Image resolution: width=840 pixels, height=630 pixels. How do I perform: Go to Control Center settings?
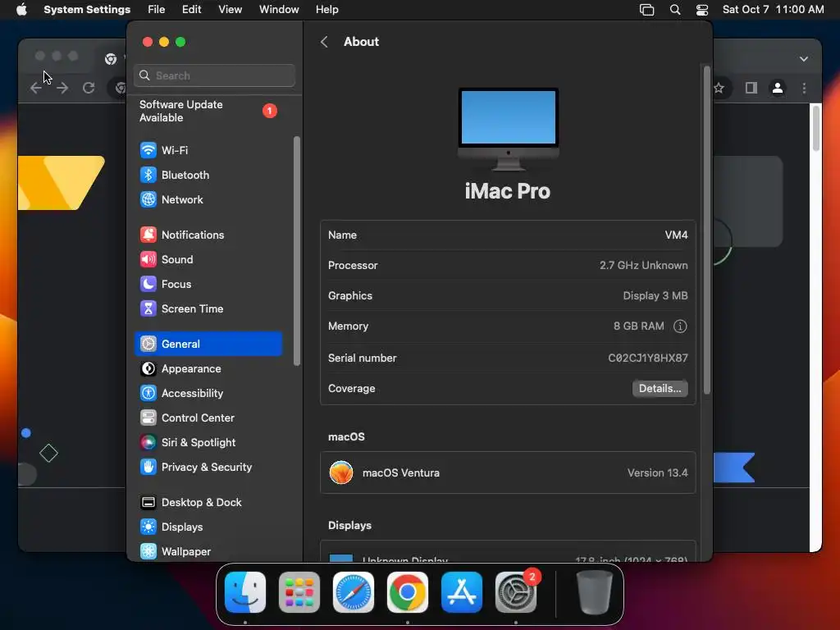(x=208, y=418)
